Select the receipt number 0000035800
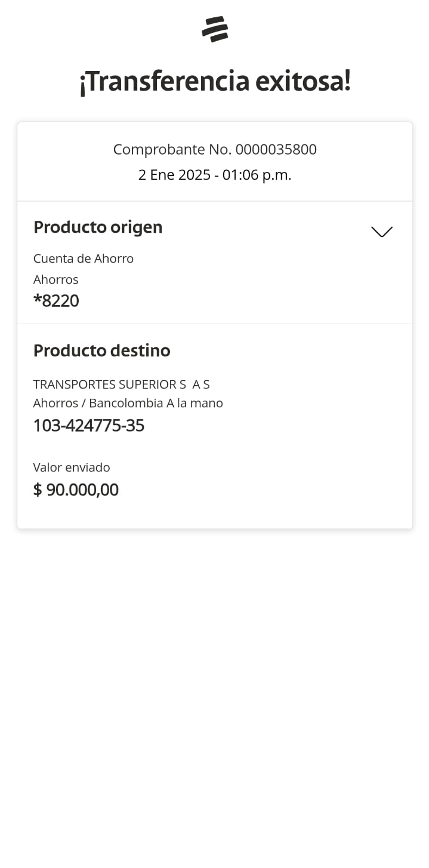Viewport: 429px width, 868px height. point(276,150)
